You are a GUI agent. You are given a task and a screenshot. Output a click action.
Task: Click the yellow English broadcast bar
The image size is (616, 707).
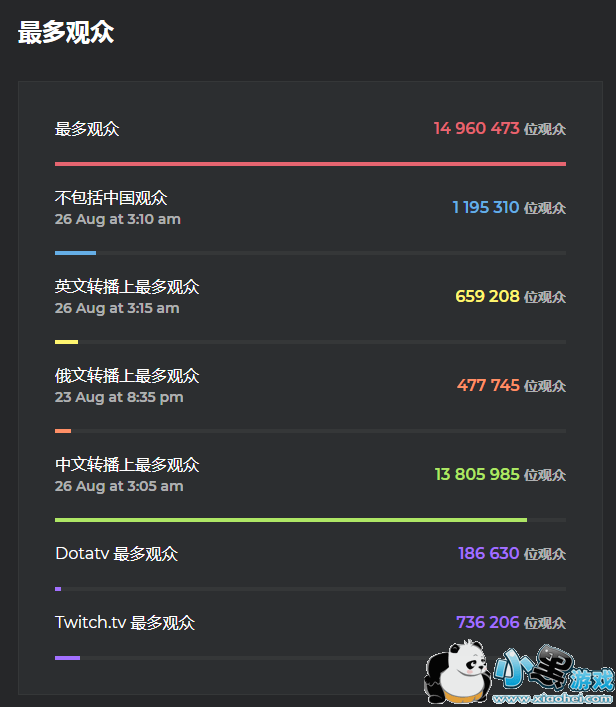(66, 342)
